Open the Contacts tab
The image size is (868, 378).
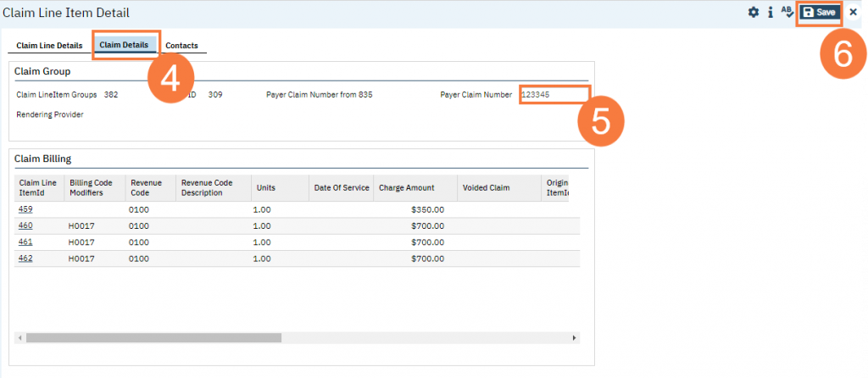click(x=181, y=45)
